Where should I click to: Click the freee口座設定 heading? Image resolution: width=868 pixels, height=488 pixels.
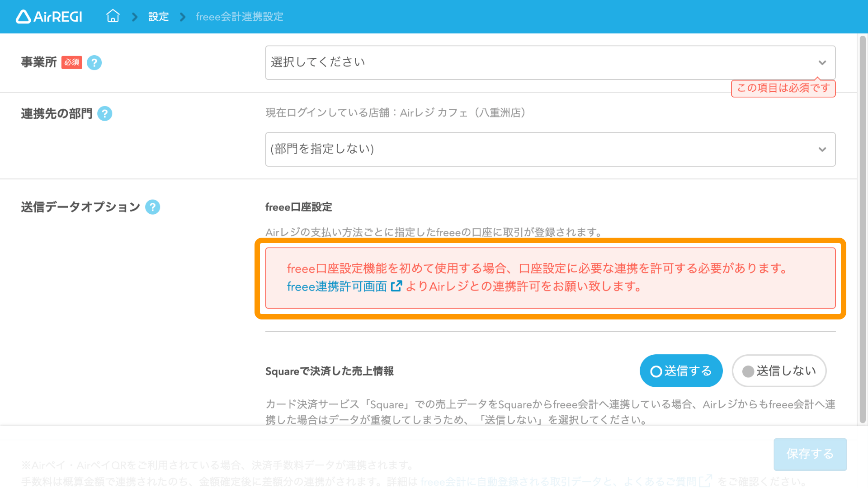298,207
